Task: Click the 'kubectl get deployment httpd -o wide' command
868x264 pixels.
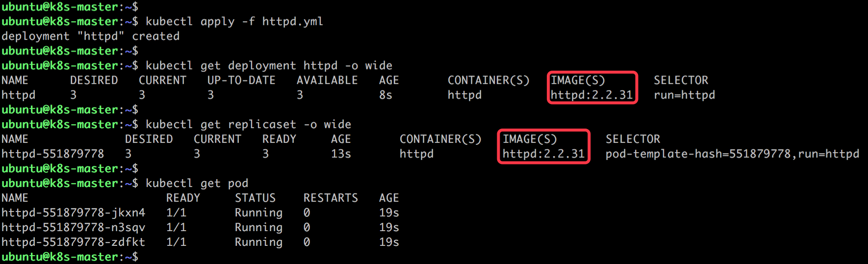Action: click(x=269, y=66)
